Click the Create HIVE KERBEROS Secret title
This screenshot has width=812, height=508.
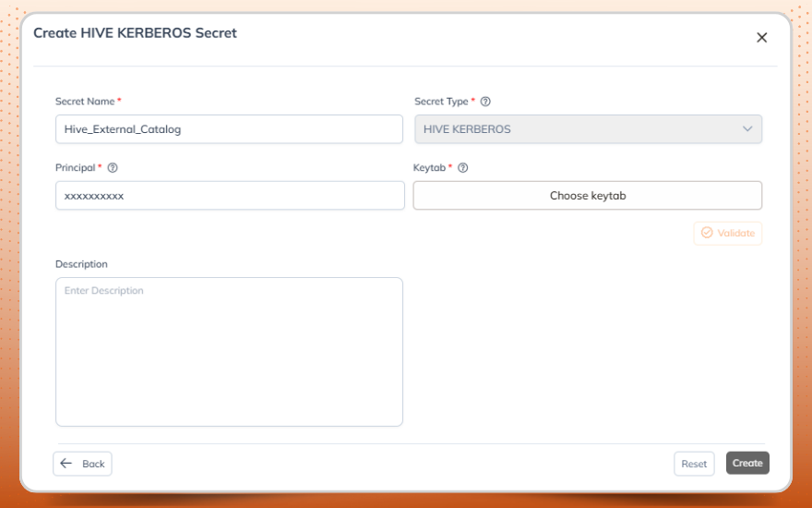click(135, 33)
